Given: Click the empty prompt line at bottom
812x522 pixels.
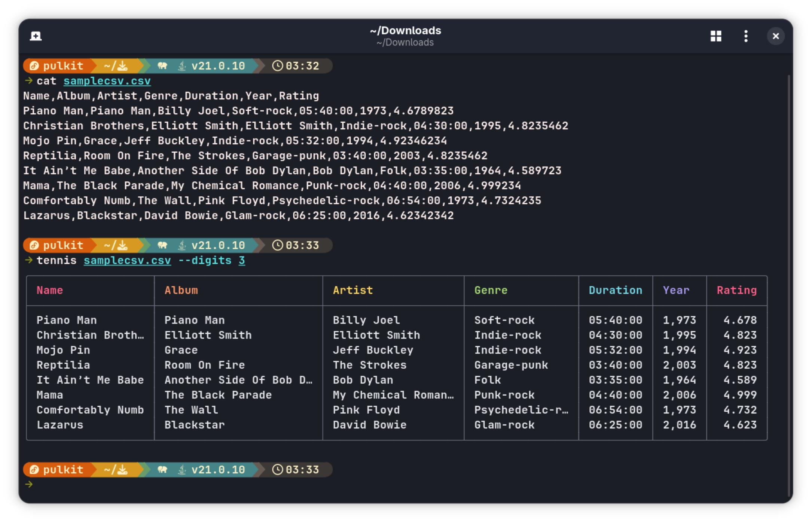Looking at the screenshot, I should point(225,485).
